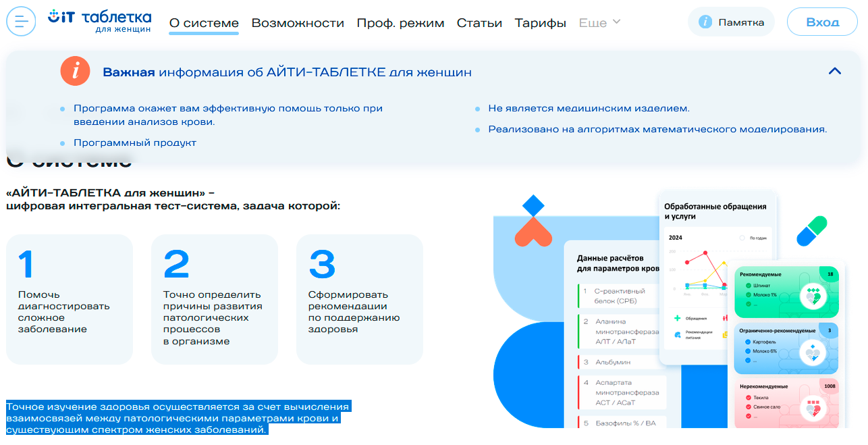Click text about введении анализов крови

pos(228,115)
